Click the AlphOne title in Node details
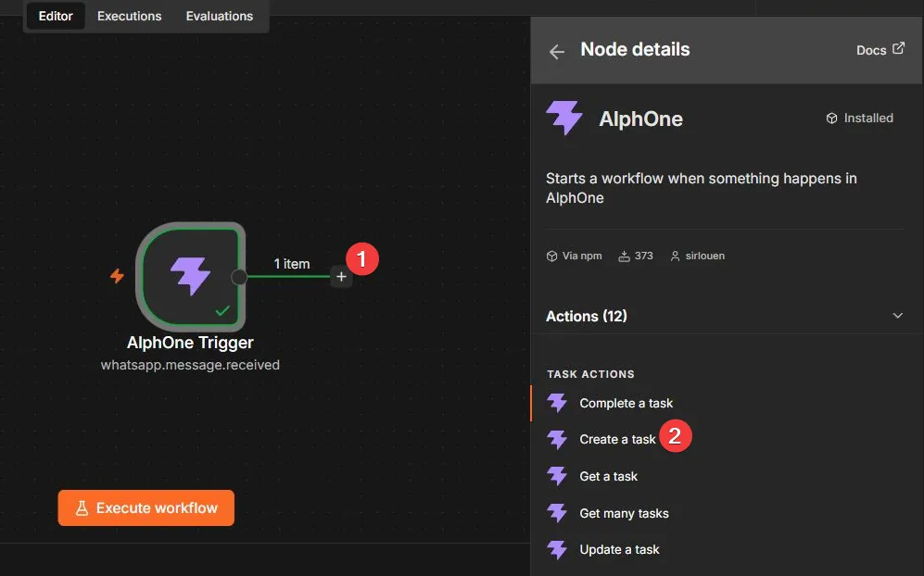The image size is (924, 576). click(x=640, y=119)
